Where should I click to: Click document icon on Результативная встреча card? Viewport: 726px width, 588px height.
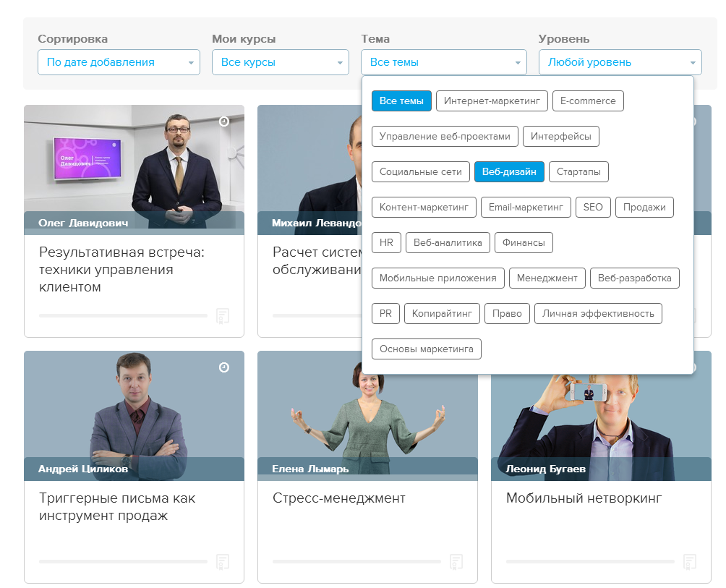223,316
